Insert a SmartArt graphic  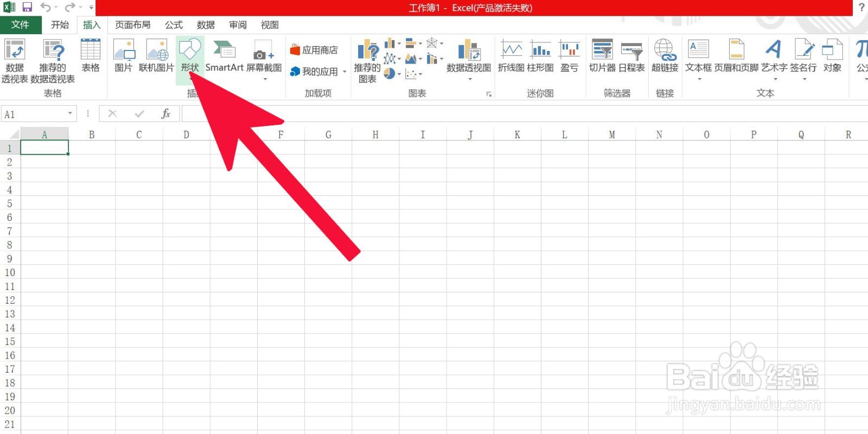pos(224,55)
